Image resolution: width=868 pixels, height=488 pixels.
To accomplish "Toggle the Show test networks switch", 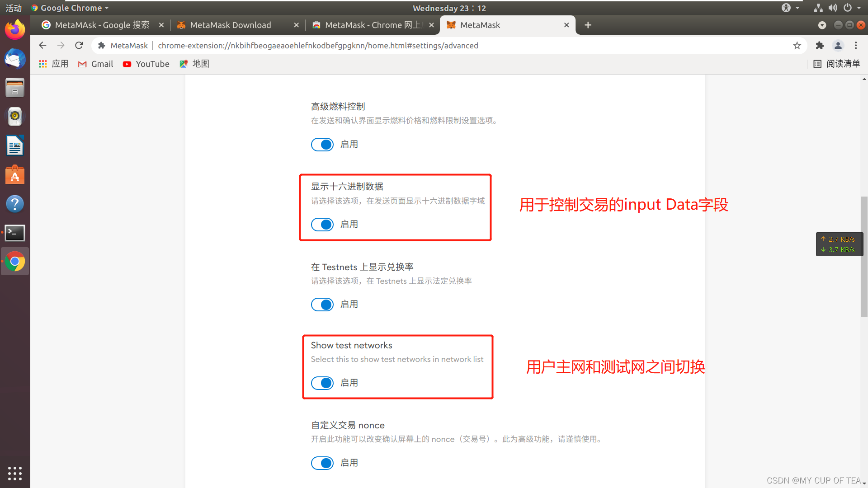I will pyautogui.click(x=322, y=383).
